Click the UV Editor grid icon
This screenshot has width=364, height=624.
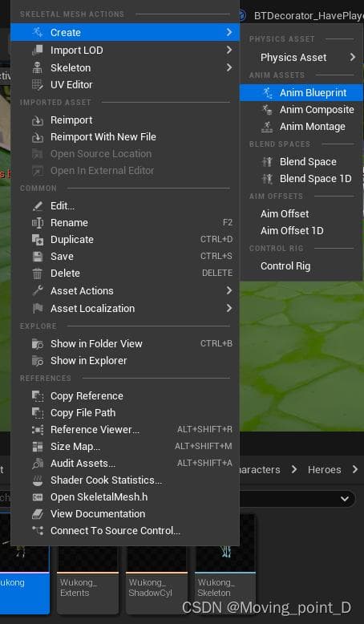[x=38, y=85]
